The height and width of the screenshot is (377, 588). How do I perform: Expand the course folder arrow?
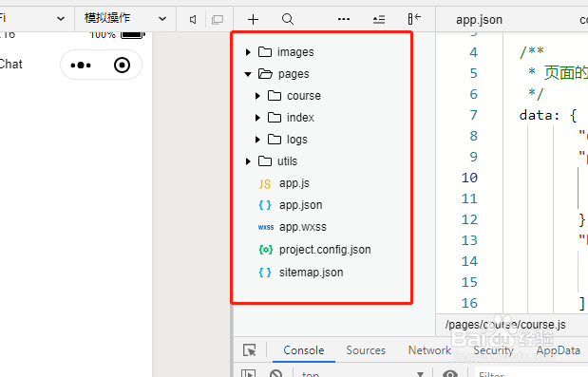pos(257,96)
